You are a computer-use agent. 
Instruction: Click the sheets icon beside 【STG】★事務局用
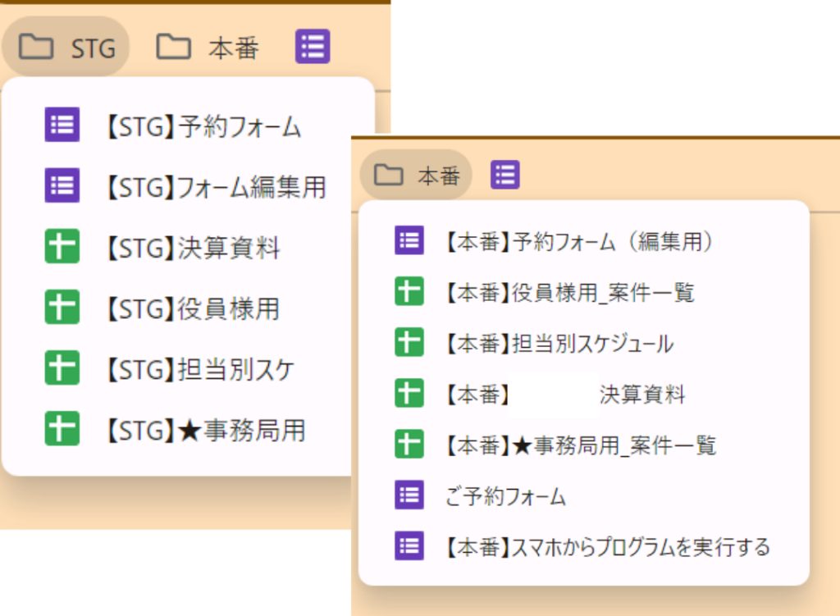(x=62, y=429)
